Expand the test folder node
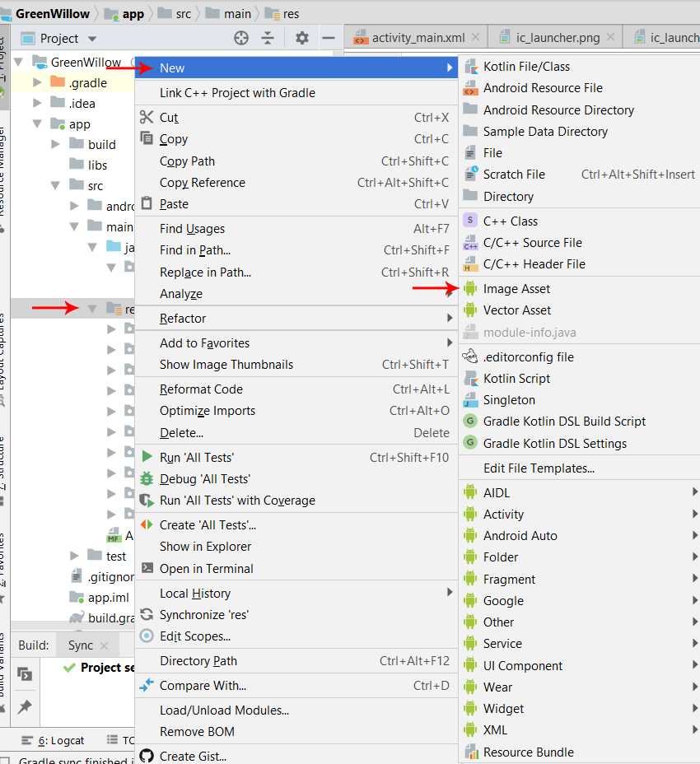This screenshot has height=764, width=700. click(x=75, y=557)
